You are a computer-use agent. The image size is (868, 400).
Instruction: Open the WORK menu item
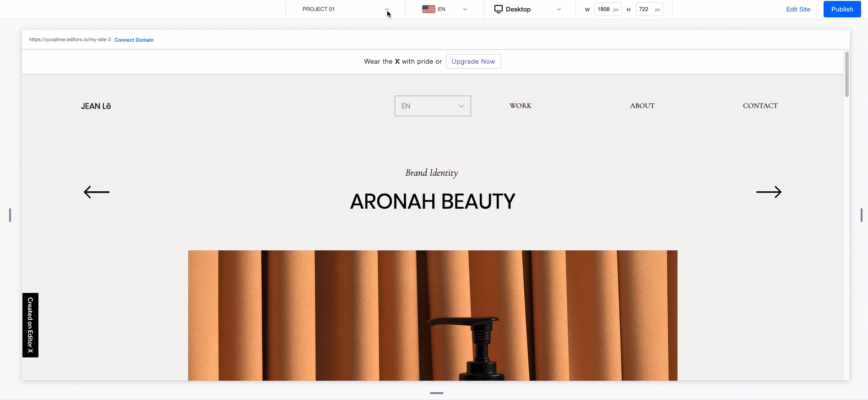coord(521,106)
